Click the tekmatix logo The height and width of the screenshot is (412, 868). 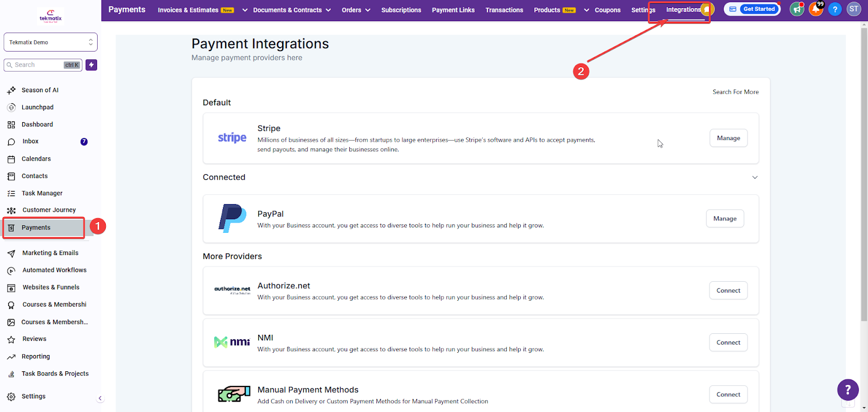[50, 16]
